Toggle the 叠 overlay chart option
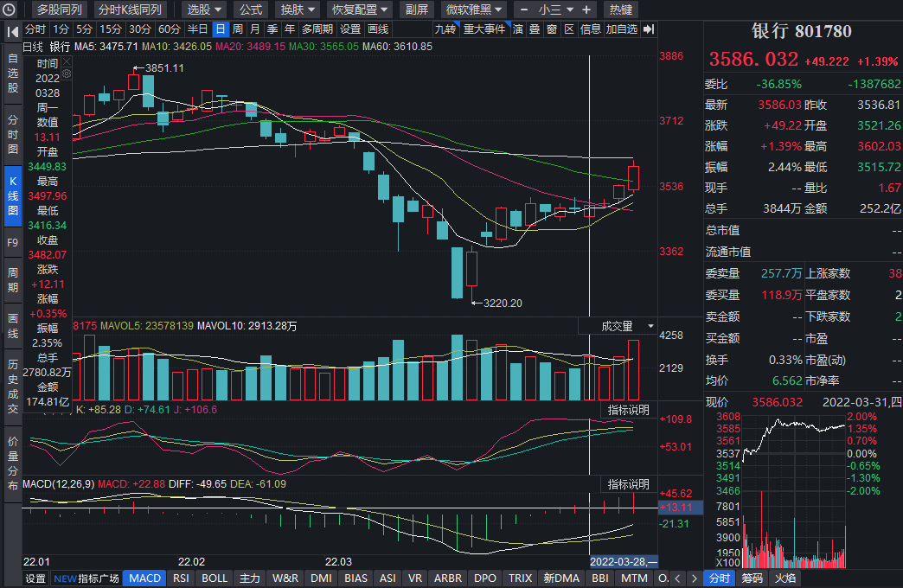The image size is (903, 588). pyautogui.click(x=535, y=29)
